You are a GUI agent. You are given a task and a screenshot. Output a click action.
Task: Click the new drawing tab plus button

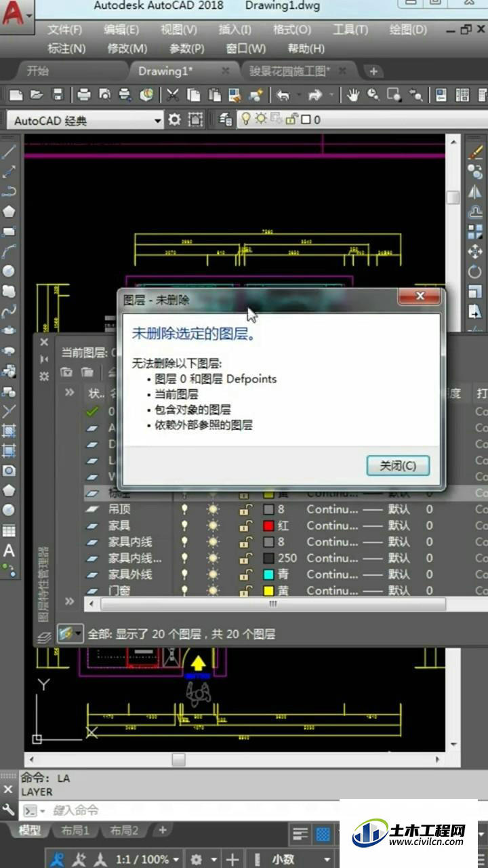[x=373, y=71]
